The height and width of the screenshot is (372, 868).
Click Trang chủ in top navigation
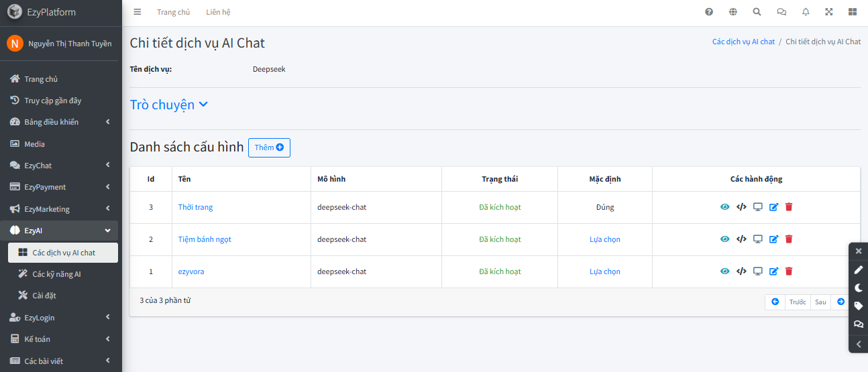174,12
